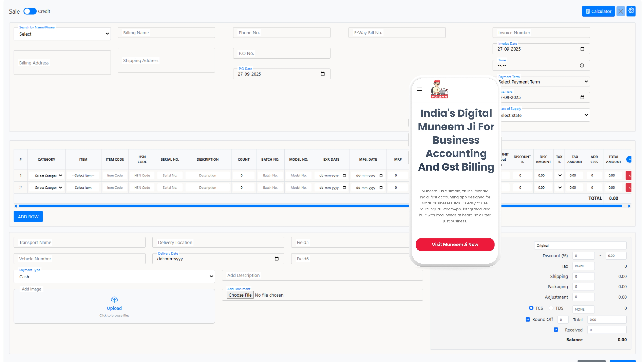This screenshot has height=362, width=644.
Task: Focus the E-Way Bill No. field
Action: [397, 33]
